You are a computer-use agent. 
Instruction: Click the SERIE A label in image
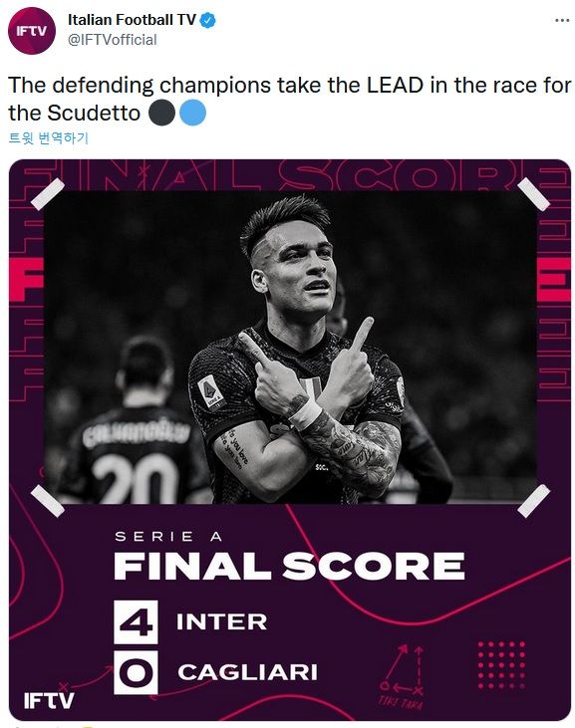pyautogui.click(x=168, y=537)
